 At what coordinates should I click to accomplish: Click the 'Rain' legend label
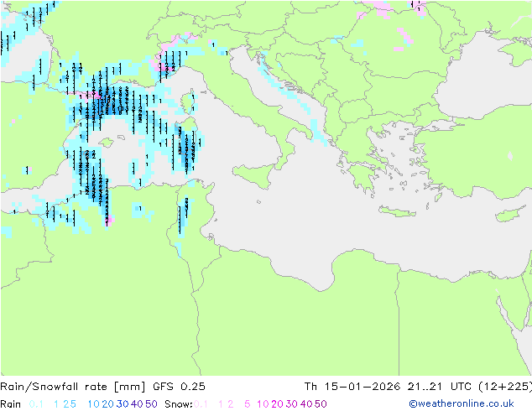click(x=11, y=404)
